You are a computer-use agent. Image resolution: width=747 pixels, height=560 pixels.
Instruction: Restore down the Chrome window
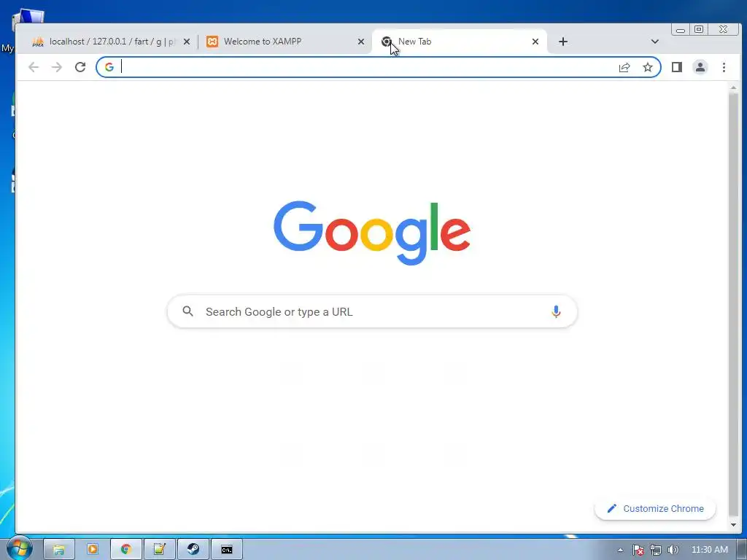pos(698,29)
